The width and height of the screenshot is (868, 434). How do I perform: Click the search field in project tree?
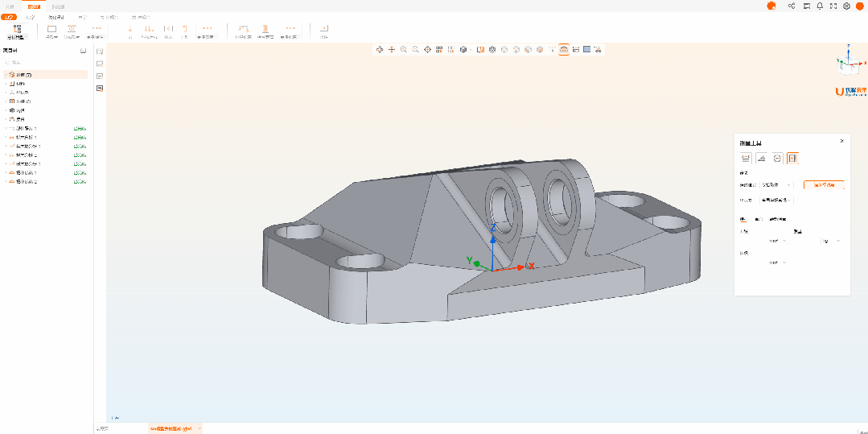44,63
